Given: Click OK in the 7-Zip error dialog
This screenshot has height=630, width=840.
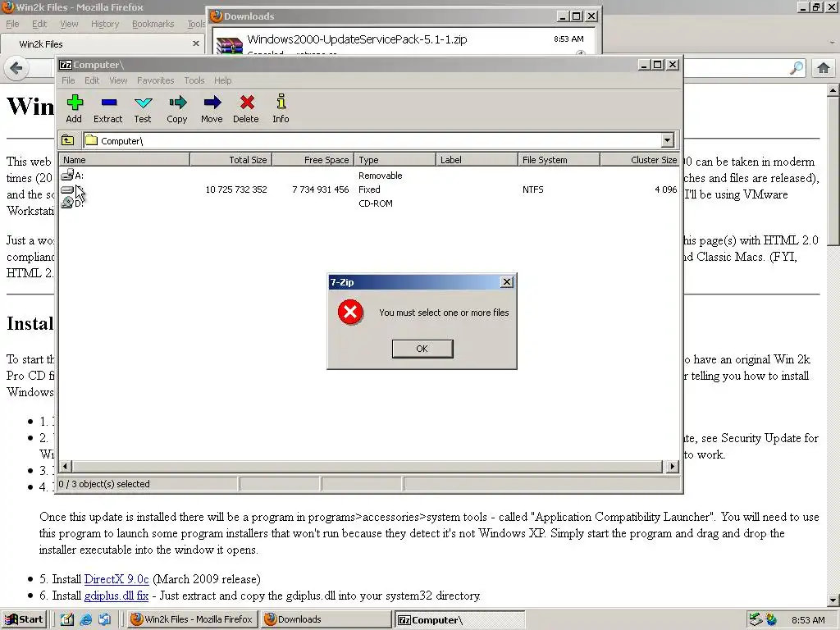Looking at the screenshot, I should click(x=422, y=349).
